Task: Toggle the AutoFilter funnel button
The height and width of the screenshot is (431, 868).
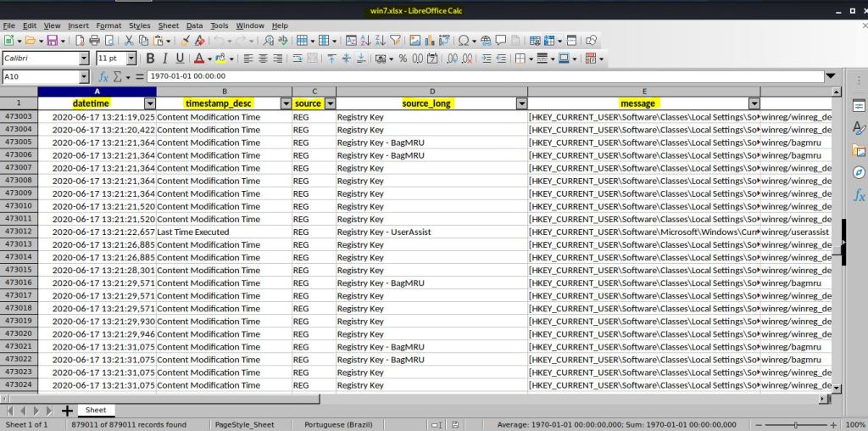Action: coord(394,40)
